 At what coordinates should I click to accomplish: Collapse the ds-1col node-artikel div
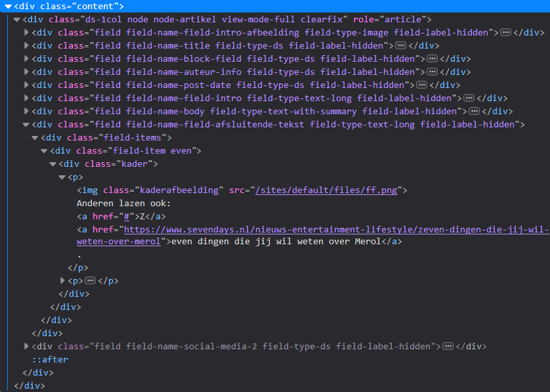[17, 20]
